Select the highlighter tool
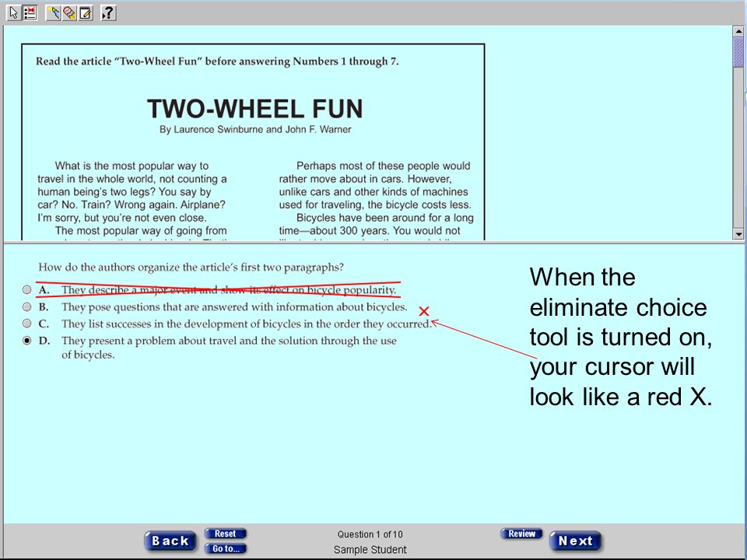This screenshot has width=747, height=560. click(x=54, y=13)
